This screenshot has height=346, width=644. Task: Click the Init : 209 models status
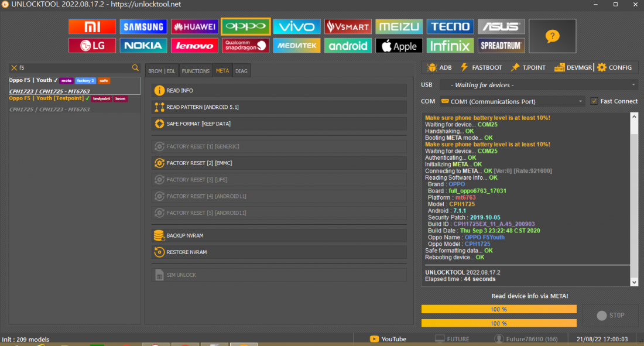[25, 340]
